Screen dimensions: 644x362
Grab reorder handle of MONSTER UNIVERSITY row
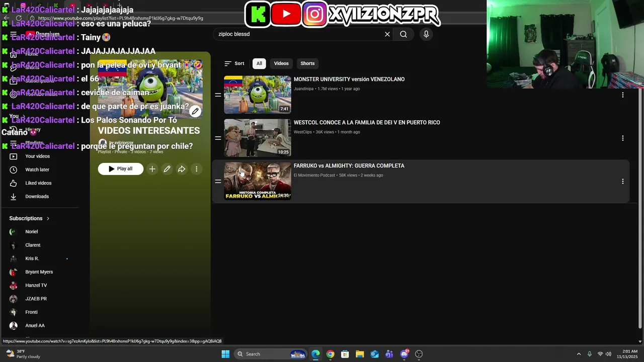click(x=218, y=95)
